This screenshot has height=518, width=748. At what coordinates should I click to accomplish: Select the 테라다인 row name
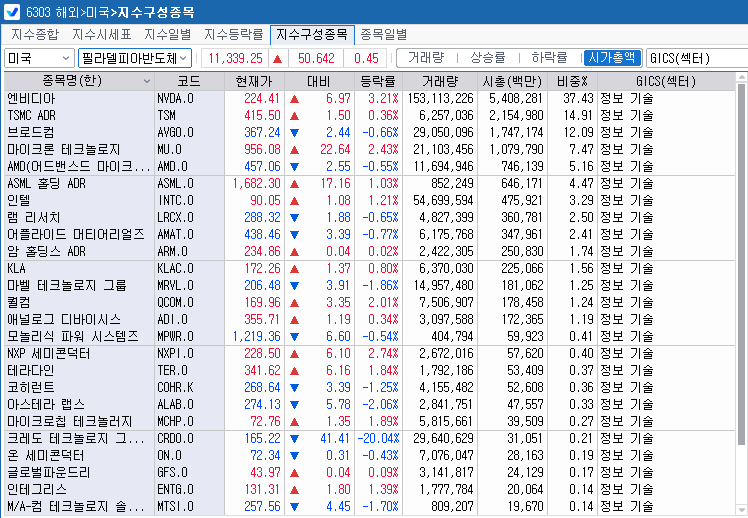coord(31,371)
